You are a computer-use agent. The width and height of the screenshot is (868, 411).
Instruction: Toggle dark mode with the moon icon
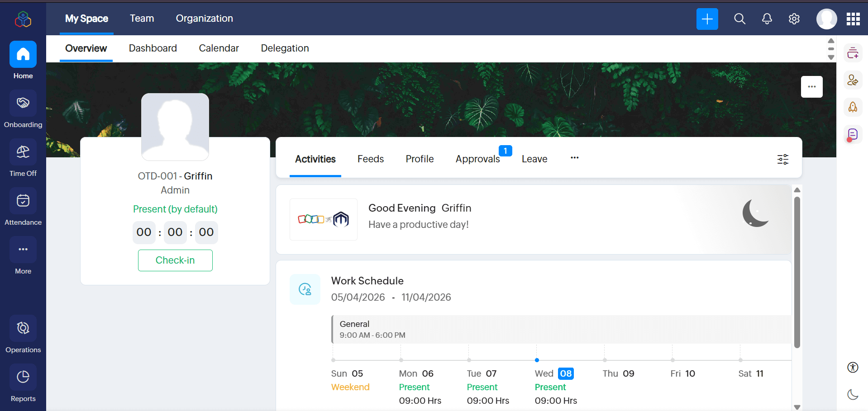[x=853, y=394]
